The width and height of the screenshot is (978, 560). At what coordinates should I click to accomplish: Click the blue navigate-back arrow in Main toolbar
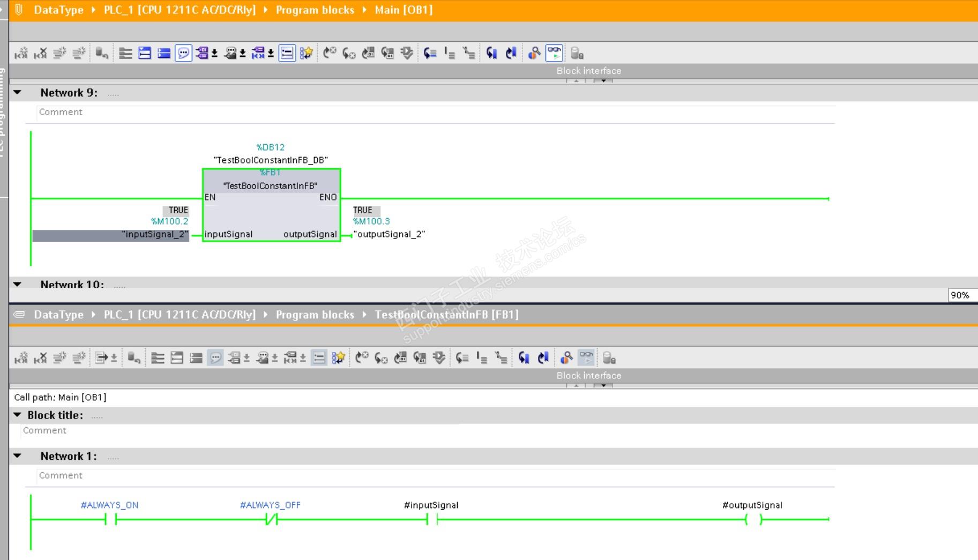click(x=491, y=53)
